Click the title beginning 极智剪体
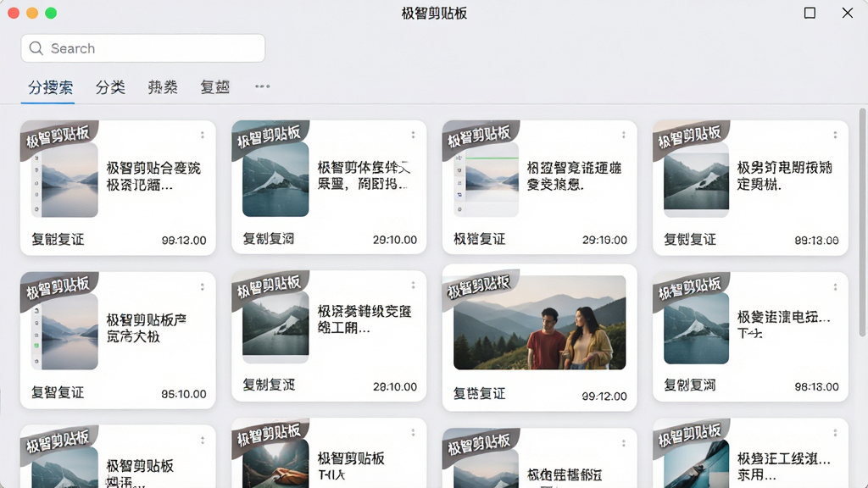868x488 pixels. coord(364,175)
